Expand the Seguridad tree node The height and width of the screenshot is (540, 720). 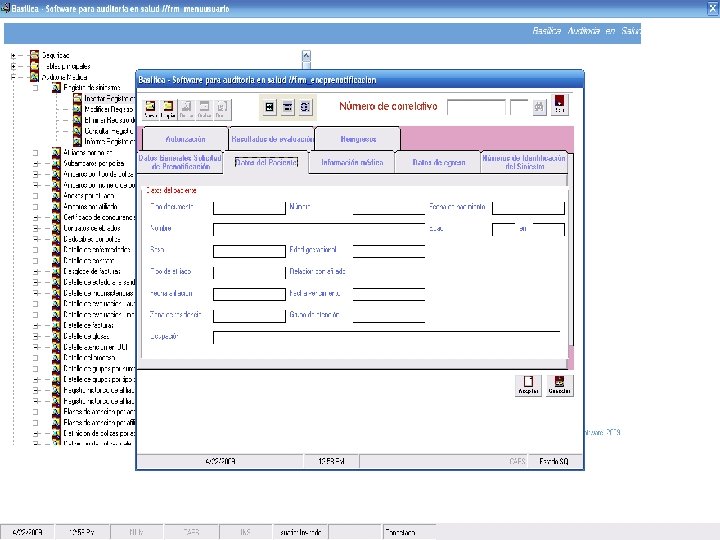point(13,56)
